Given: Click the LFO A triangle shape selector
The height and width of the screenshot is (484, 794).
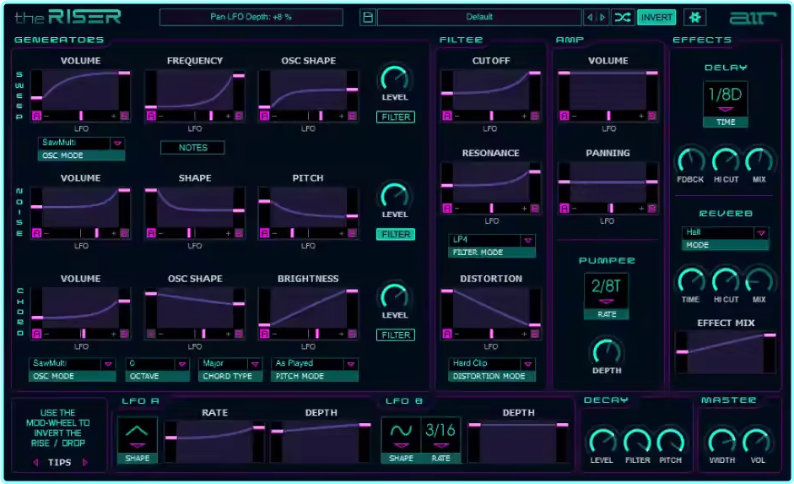Looking at the screenshot, I should 137,435.
